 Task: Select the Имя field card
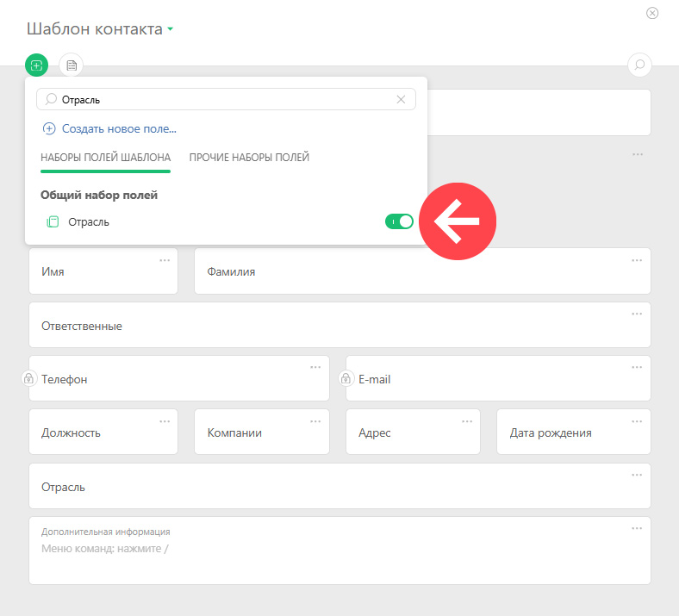point(103,271)
